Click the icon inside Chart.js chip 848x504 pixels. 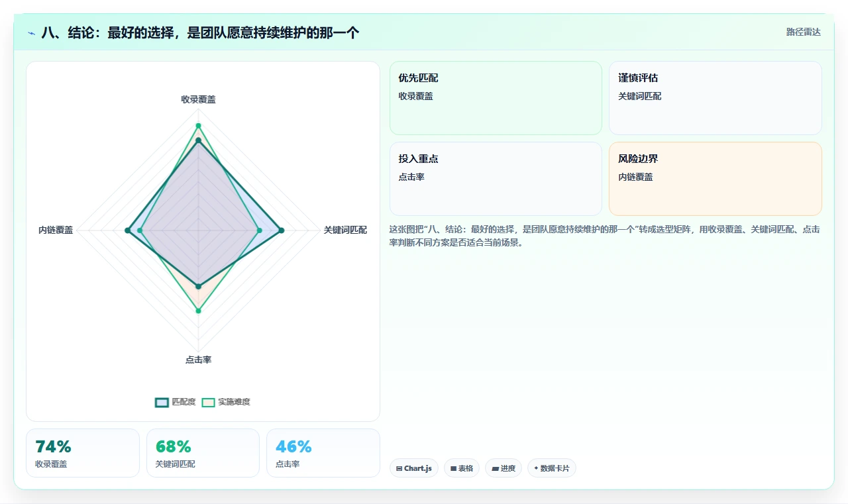click(399, 468)
